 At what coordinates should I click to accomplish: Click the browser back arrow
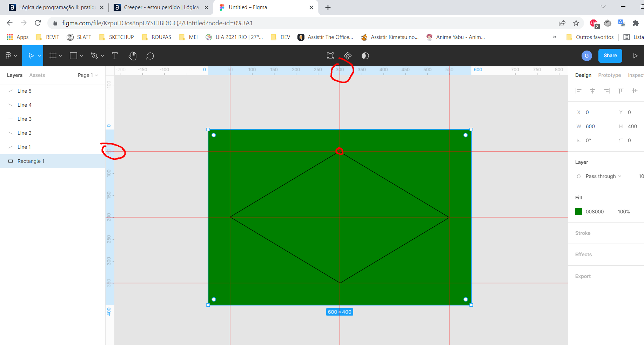pyautogui.click(x=9, y=23)
